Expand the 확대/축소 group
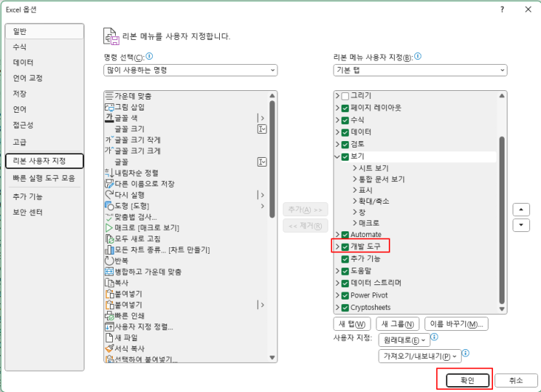Viewport: 541px width, 392px height. point(355,201)
